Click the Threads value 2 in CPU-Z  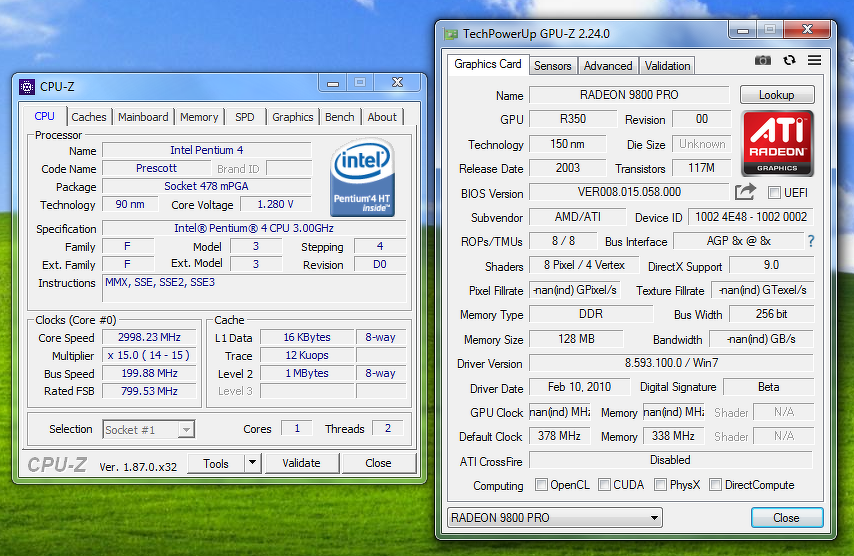tap(388, 428)
